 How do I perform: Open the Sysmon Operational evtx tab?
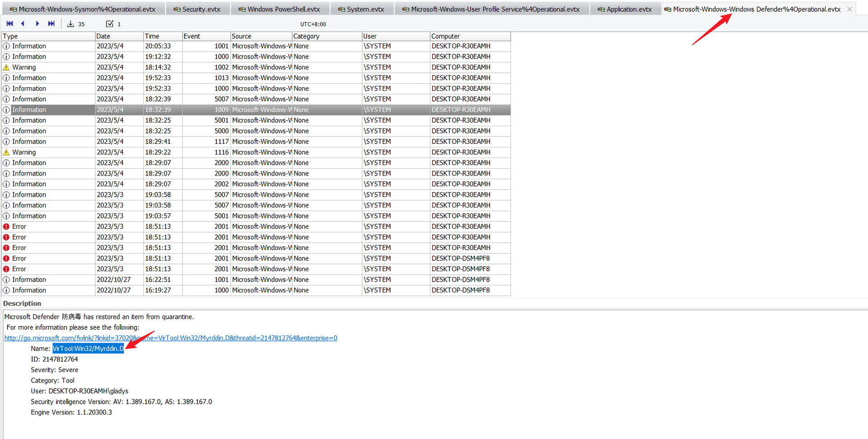[83, 9]
